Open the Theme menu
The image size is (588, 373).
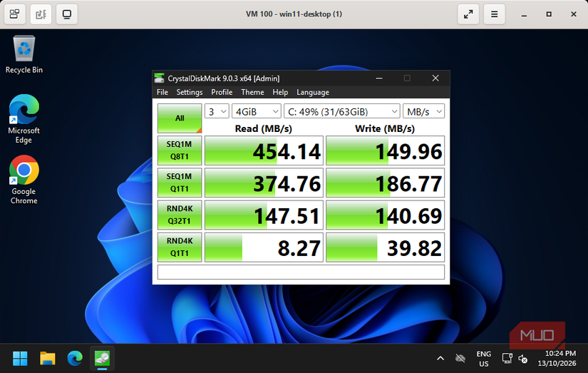[x=252, y=92]
